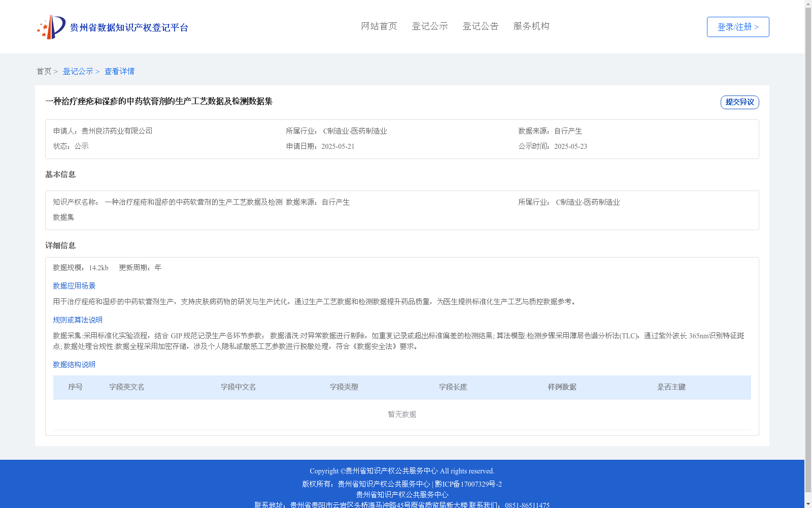The image size is (812, 508).
Task: Click the 查看详情 breadcrumb item
Action: (120, 72)
